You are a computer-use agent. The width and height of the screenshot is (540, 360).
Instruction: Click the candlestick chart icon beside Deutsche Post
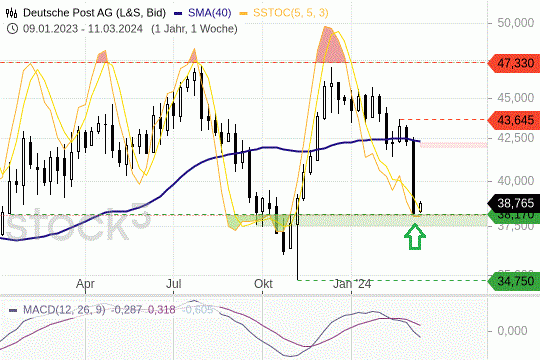click(x=11, y=13)
